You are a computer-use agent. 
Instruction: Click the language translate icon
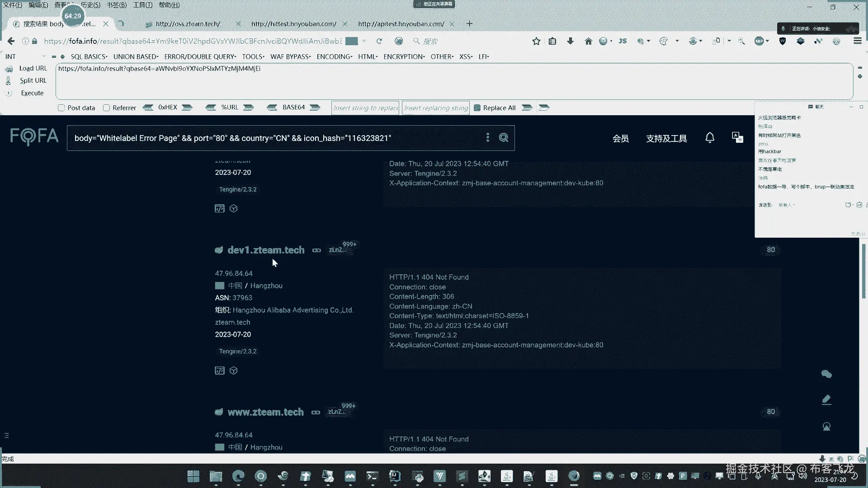(x=737, y=138)
